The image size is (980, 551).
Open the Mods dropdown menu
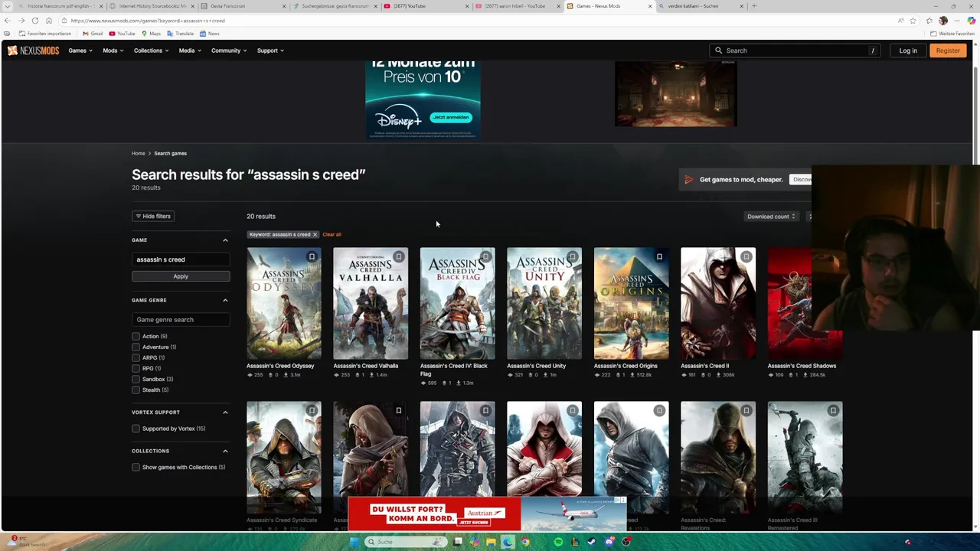click(113, 51)
